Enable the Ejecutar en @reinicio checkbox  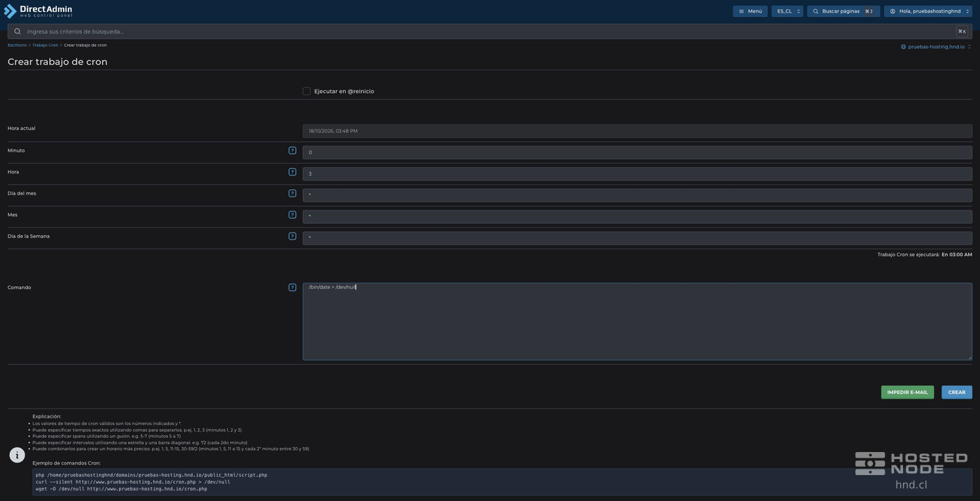pos(307,91)
